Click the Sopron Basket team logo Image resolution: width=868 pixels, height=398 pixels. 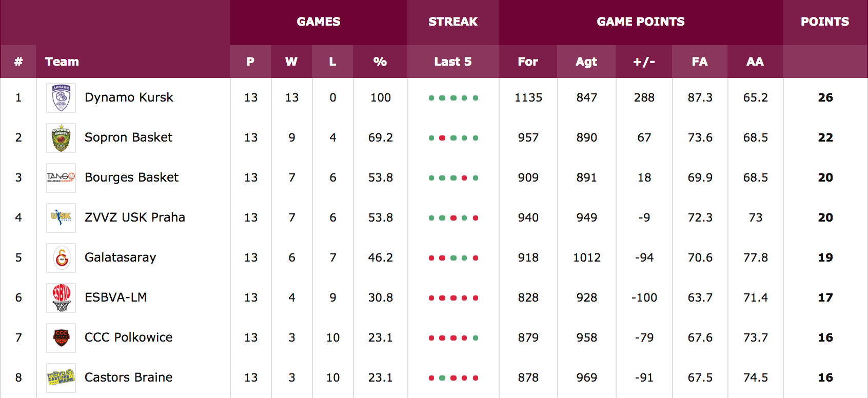click(61, 138)
